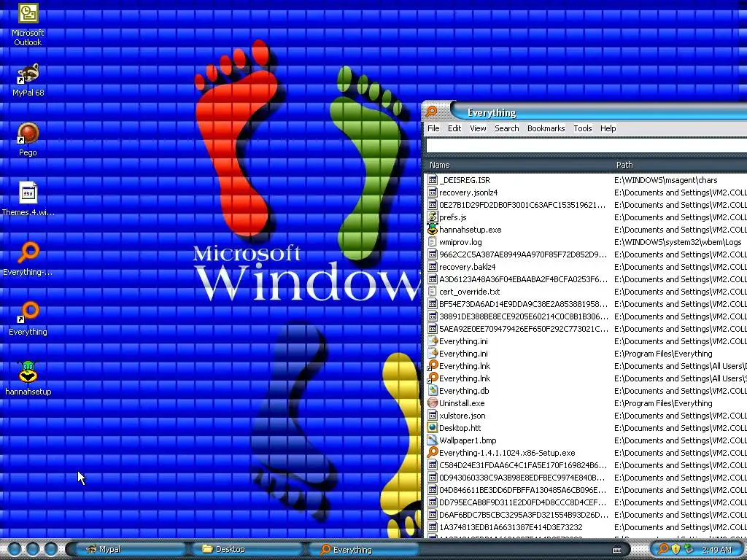
Task: Open the Tools menu in Everything
Action: tap(583, 128)
